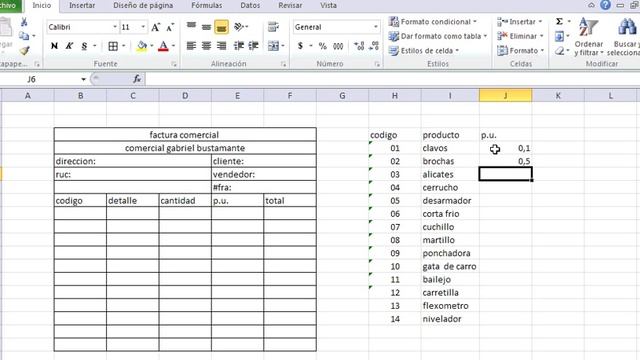The width and height of the screenshot is (640, 360).
Task: Select the 'gata de carro' cell
Action: 450,266
